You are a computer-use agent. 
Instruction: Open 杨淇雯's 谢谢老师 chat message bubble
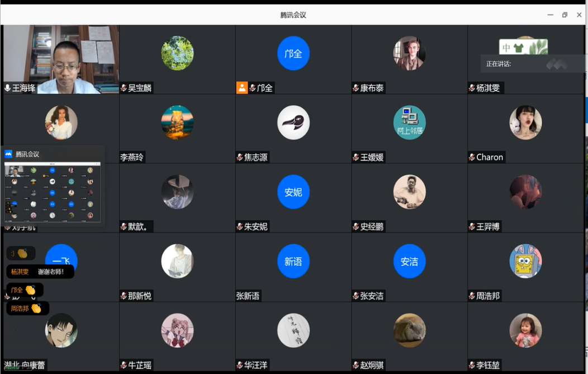[40, 272]
